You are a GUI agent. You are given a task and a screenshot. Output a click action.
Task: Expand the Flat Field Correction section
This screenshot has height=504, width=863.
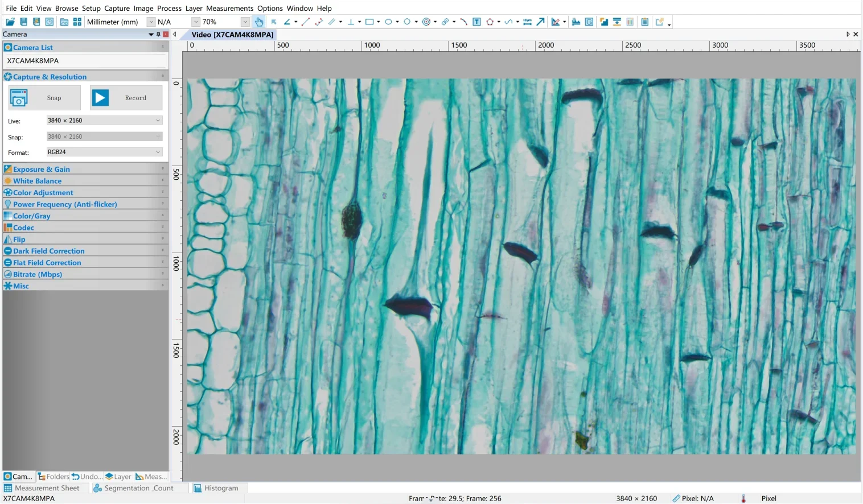pyautogui.click(x=47, y=263)
